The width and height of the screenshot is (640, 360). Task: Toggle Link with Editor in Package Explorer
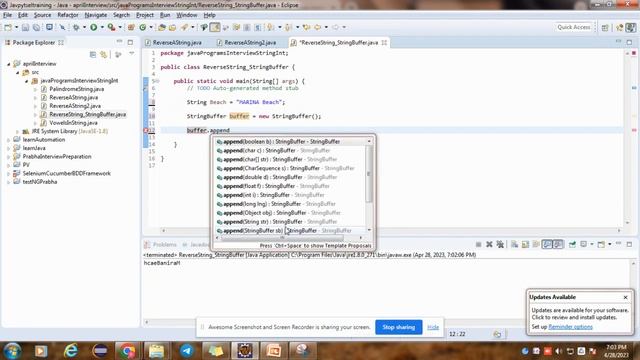(104, 54)
